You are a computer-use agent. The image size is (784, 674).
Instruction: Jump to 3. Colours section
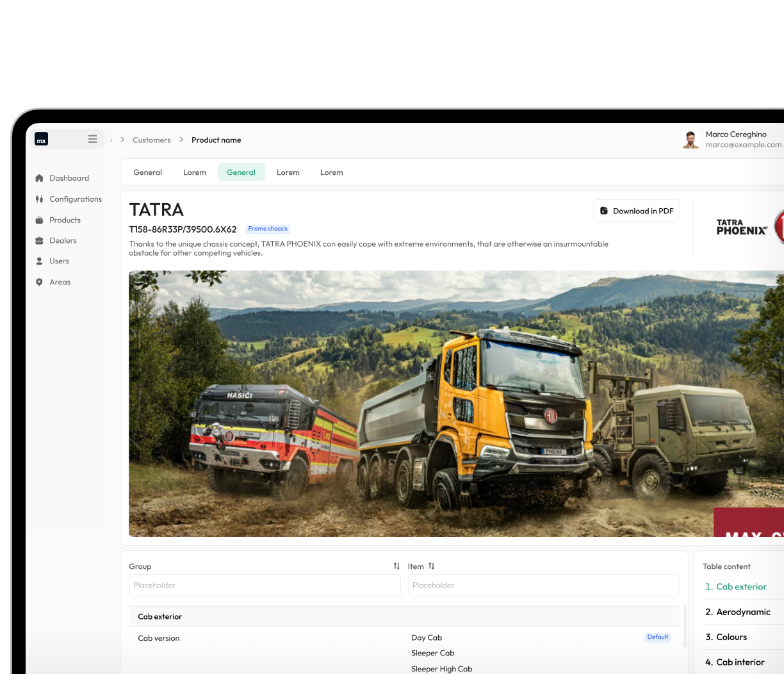pyautogui.click(x=726, y=637)
